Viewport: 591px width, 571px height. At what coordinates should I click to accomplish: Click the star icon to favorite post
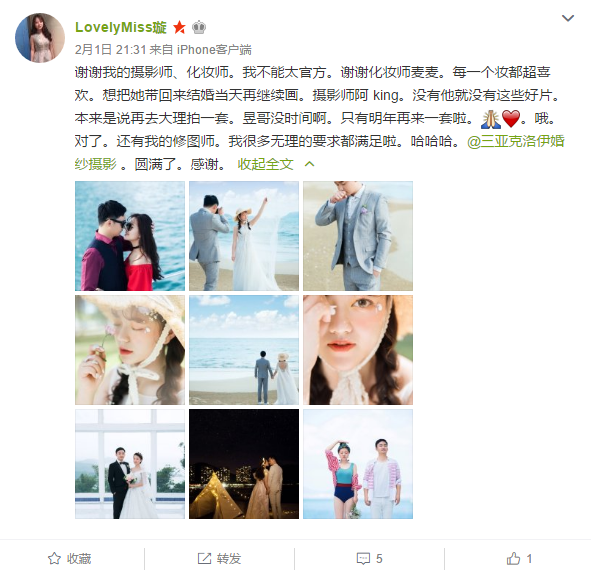click(54, 558)
